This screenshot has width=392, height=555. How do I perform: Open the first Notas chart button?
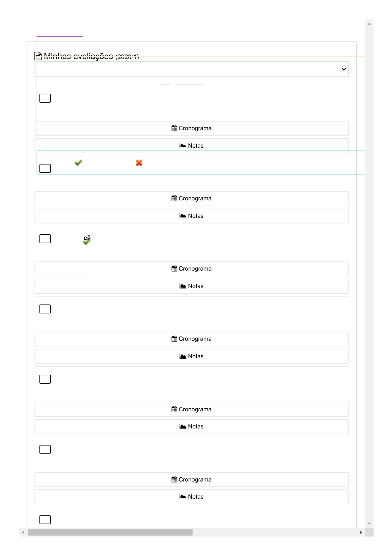(191, 146)
